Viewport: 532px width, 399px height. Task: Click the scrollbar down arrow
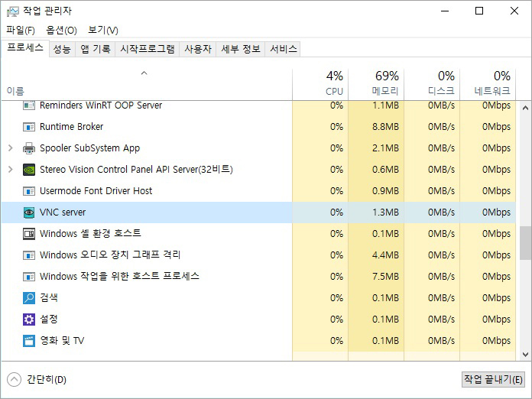[525, 355]
